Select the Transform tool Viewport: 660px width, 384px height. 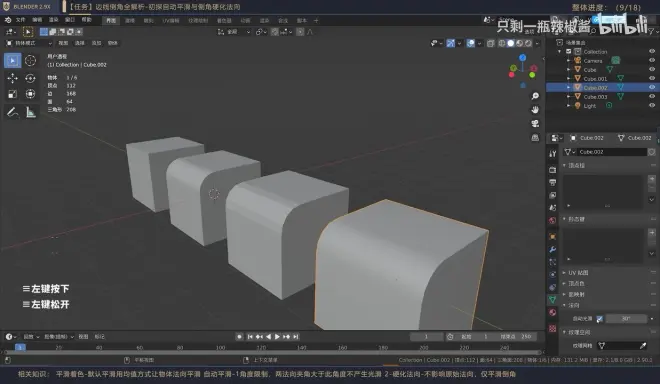click(30, 94)
